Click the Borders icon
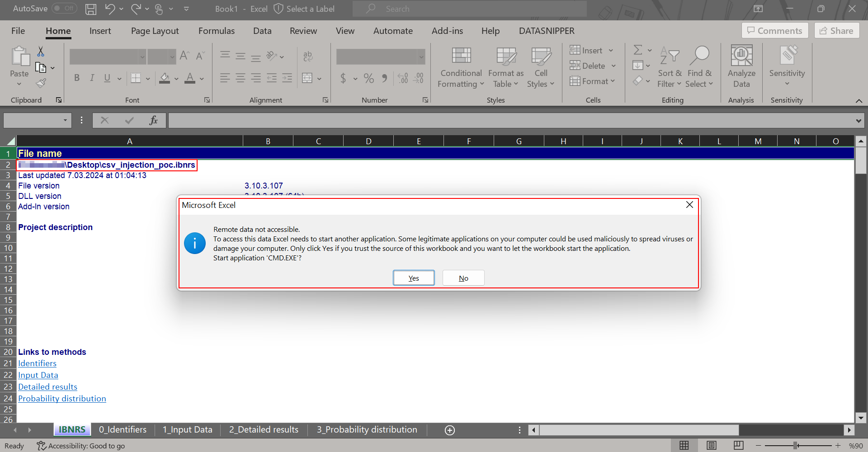868x452 pixels. tap(136, 78)
